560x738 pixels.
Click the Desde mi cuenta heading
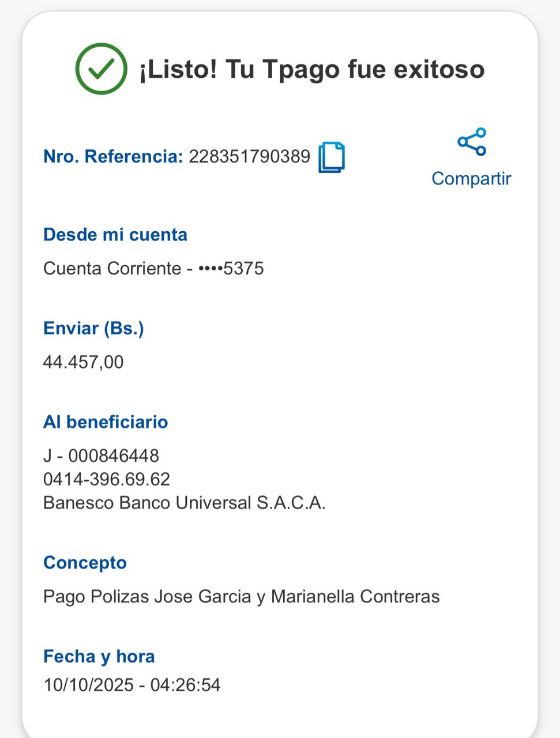coord(115,235)
